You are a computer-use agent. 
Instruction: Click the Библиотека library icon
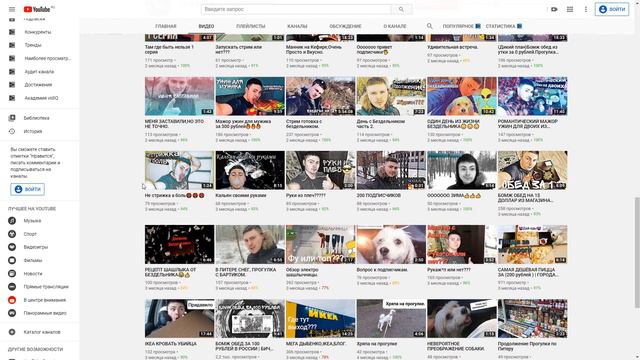point(12,118)
